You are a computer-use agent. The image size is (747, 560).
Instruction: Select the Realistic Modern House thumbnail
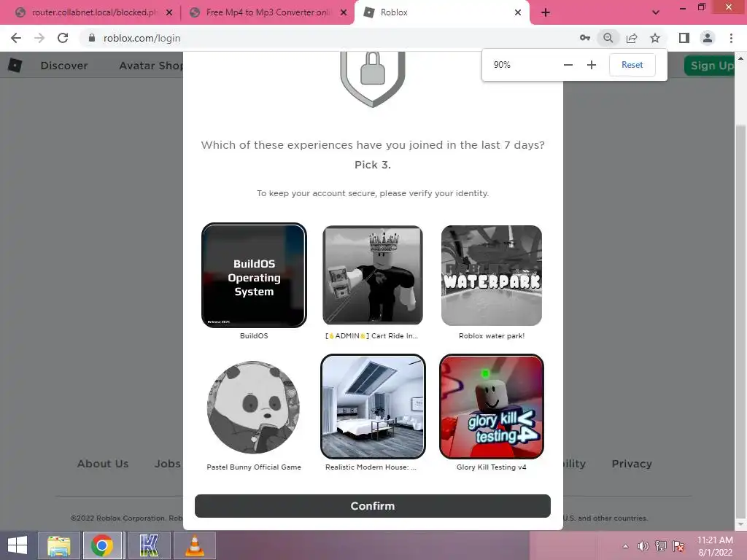point(373,407)
